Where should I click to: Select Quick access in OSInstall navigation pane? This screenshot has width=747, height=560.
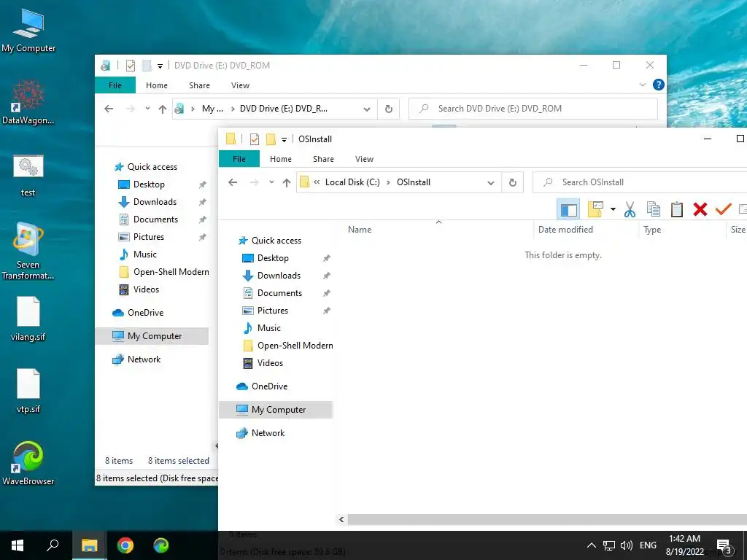276,241
